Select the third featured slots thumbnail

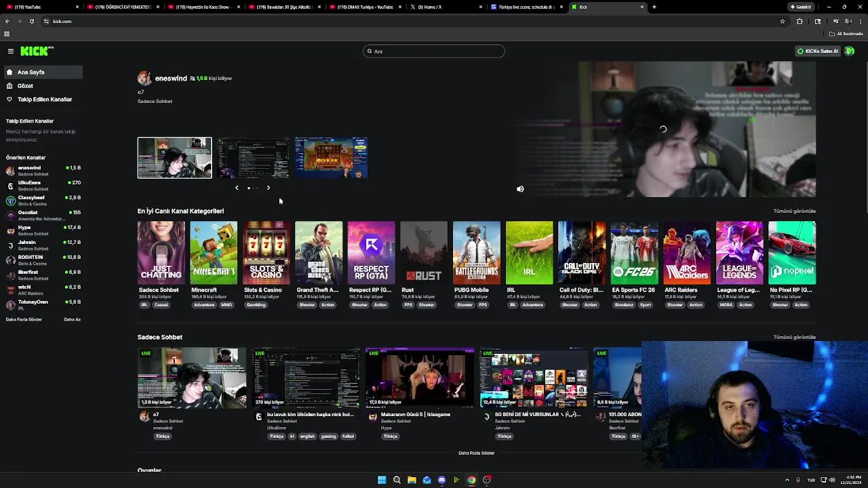point(331,158)
